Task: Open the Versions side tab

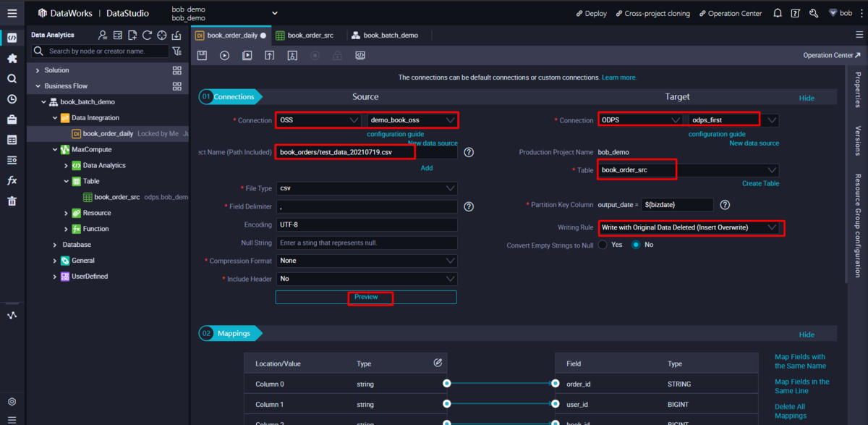Action: (858, 140)
